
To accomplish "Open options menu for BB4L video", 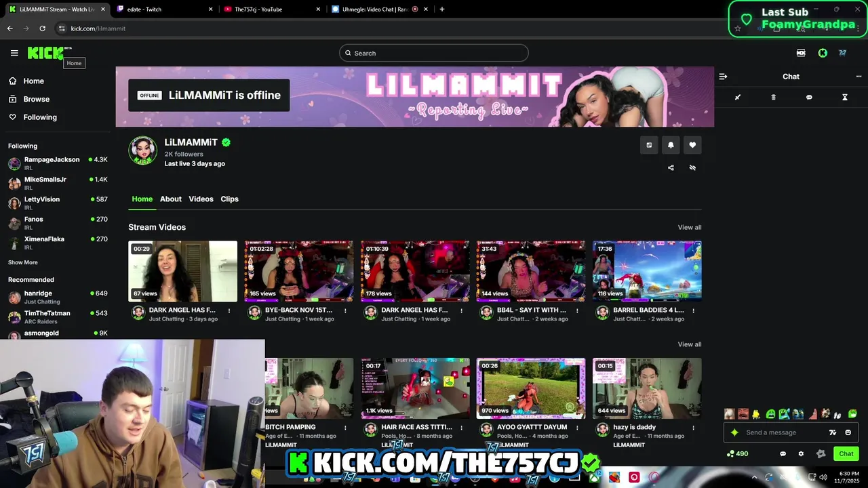I will click(577, 310).
